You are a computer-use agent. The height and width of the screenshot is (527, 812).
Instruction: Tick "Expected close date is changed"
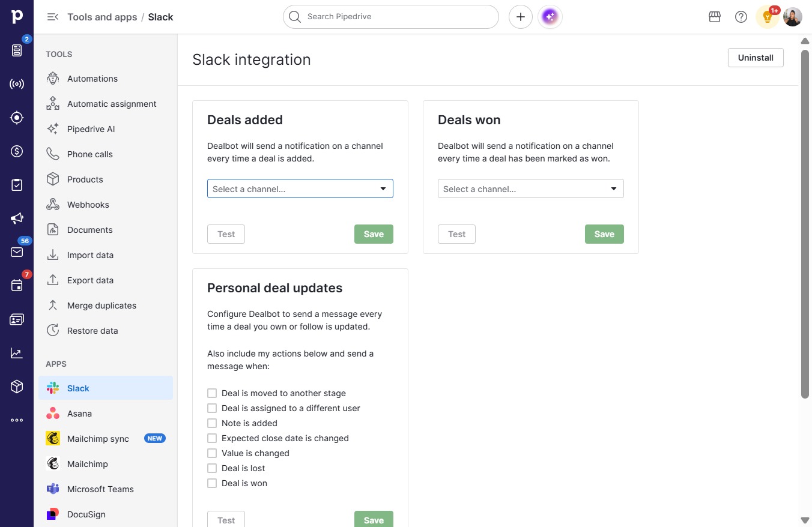click(212, 438)
